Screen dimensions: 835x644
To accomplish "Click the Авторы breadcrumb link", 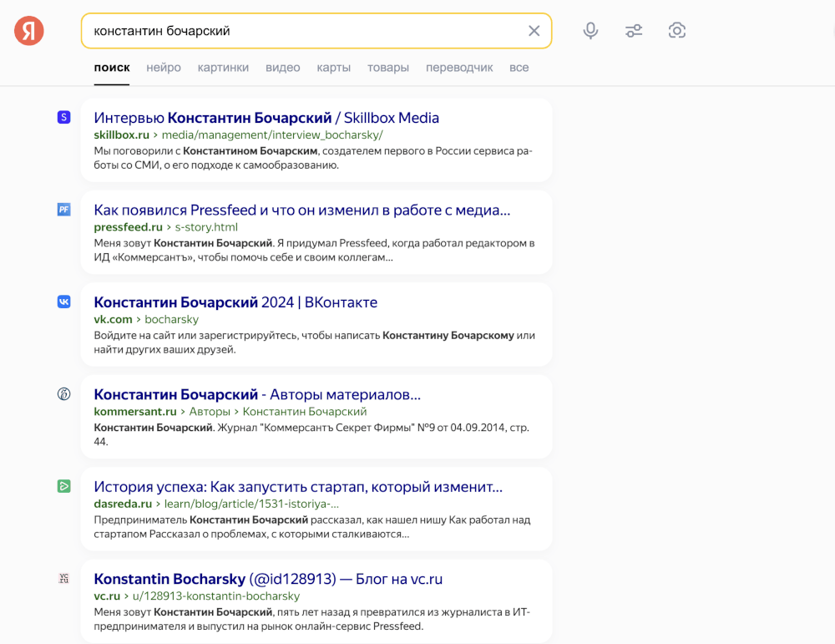I will pyautogui.click(x=210, y=411).
